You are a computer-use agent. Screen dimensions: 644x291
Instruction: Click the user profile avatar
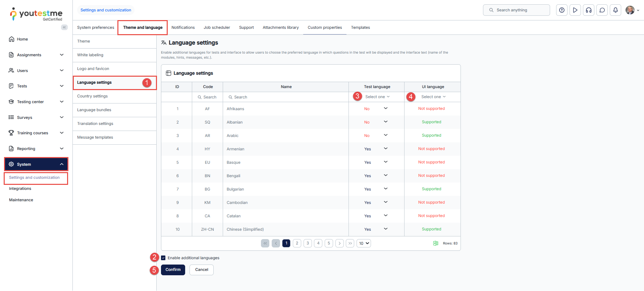(x=630, y=10)
